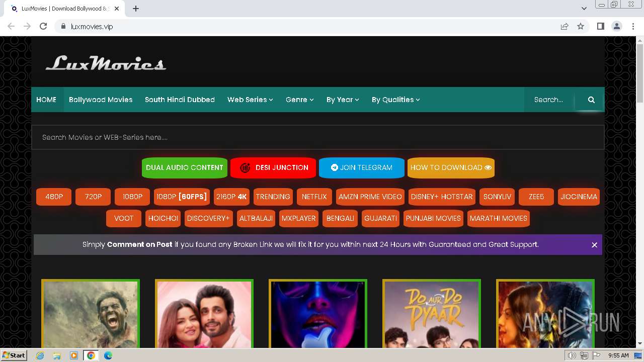Bookmark this page with the star icon
The height and width of the screenshot is (362, 644).
[581, 26]
